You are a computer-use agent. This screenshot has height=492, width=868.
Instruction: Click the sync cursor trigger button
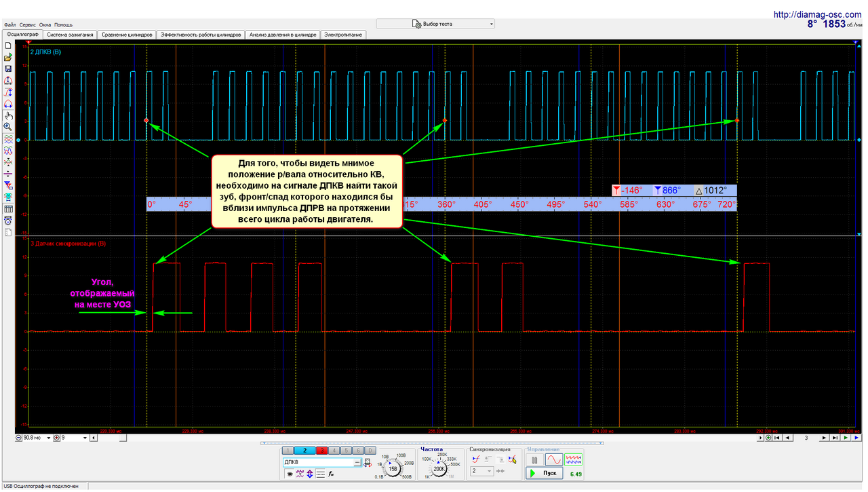tap(512, 459)
